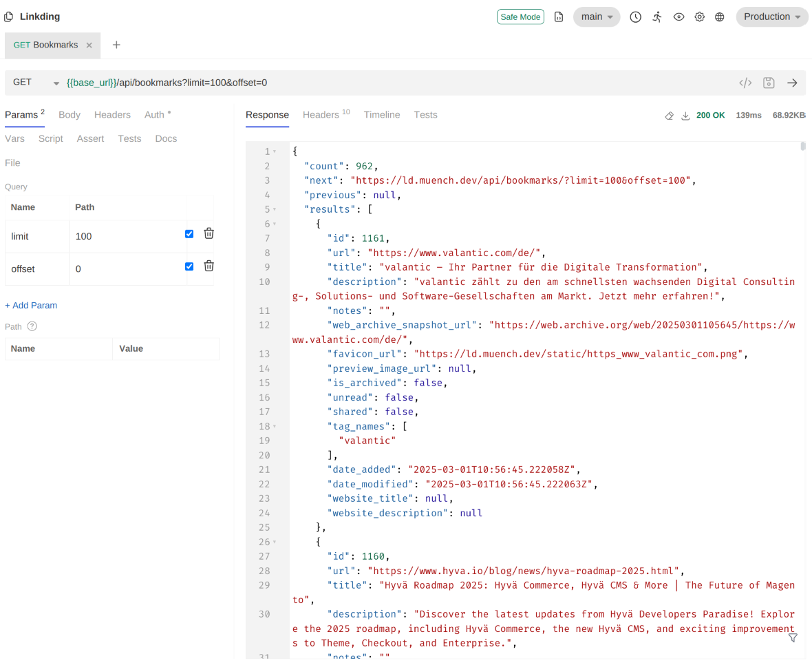Image resolution: width=812 pixels, height=665 pixels.
Task: Click the "next" URL value on line 3
Action: pos(520,181)
